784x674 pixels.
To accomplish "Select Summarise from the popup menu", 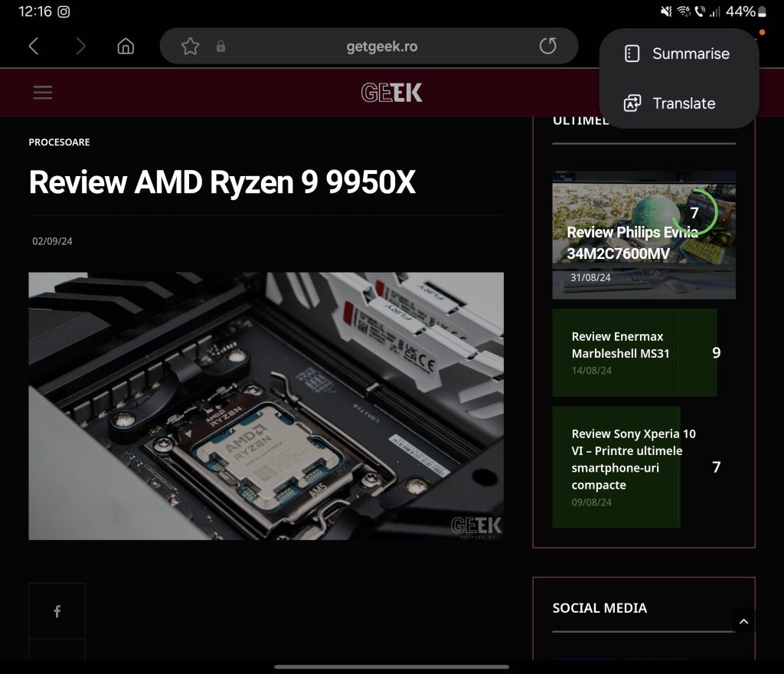I will coord(679,54).
